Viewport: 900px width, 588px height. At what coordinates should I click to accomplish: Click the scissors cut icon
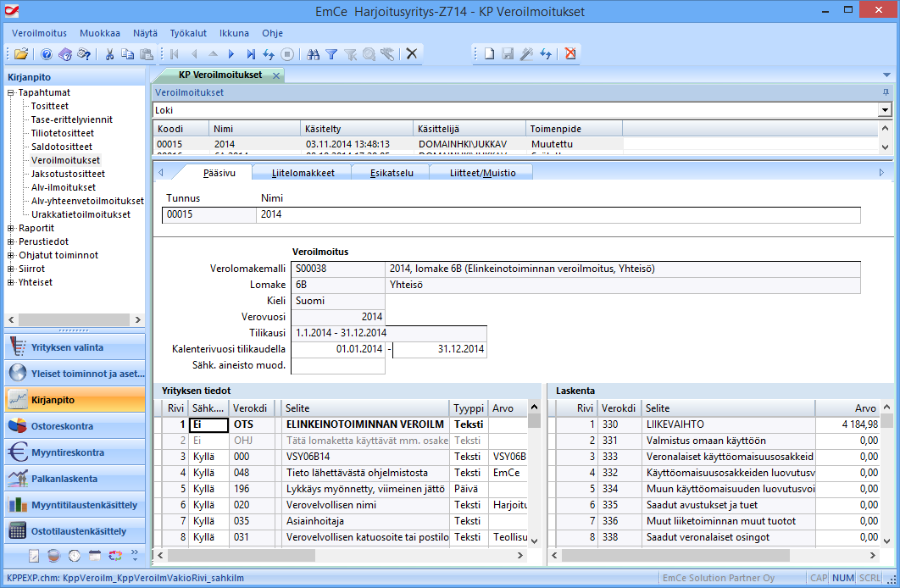click(x=109, y=54)
